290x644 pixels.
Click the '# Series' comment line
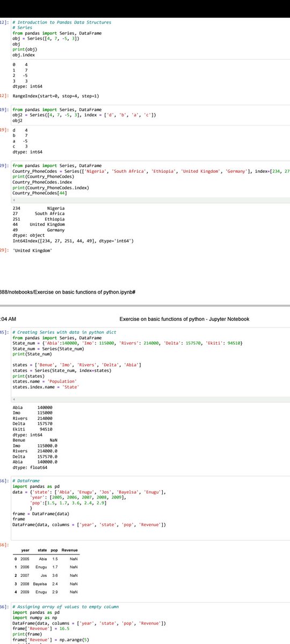pyautogui.click(x=22, y=28)
